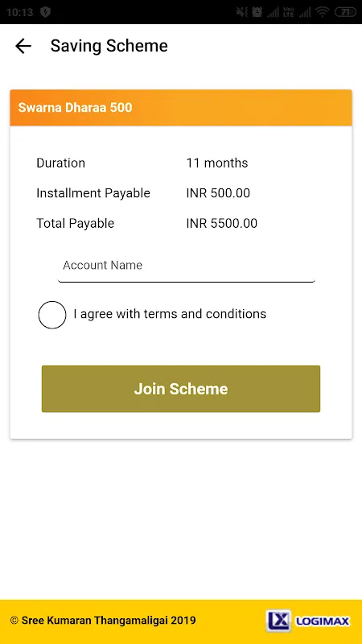Tap the INR 5500.00 total payable

coord(222,224)
